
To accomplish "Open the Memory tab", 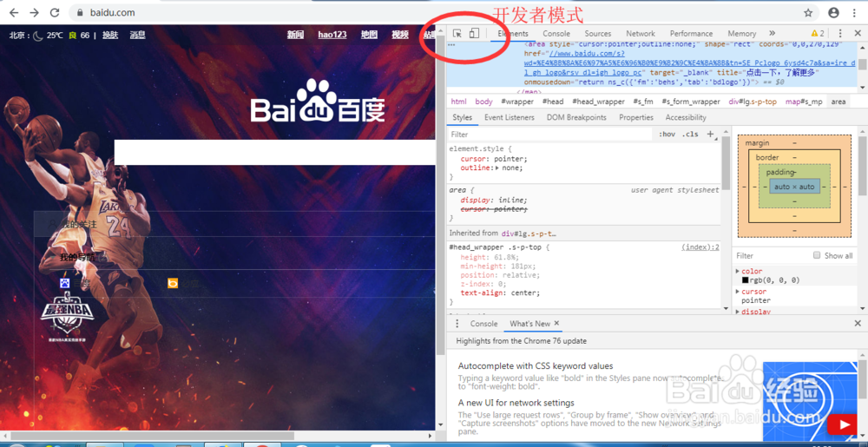I will [x=742, y=34].
